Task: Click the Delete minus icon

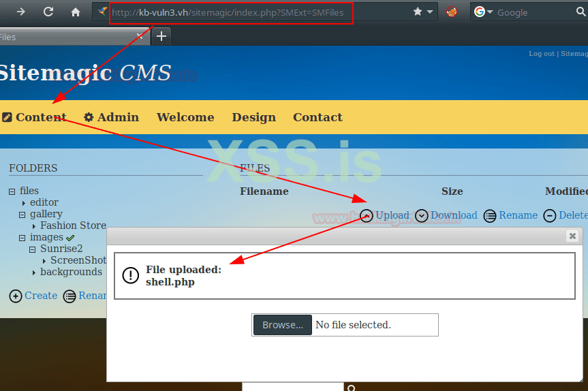Action: (550, 216)
